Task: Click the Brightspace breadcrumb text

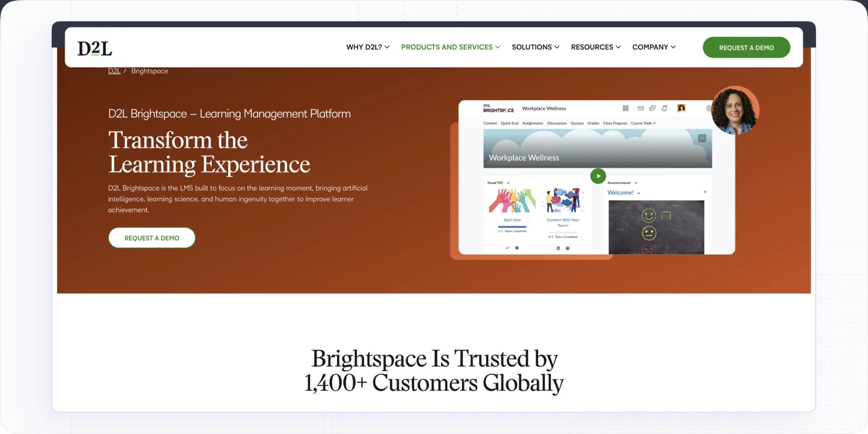Action: pyautogui.click(x=150, y=71)
